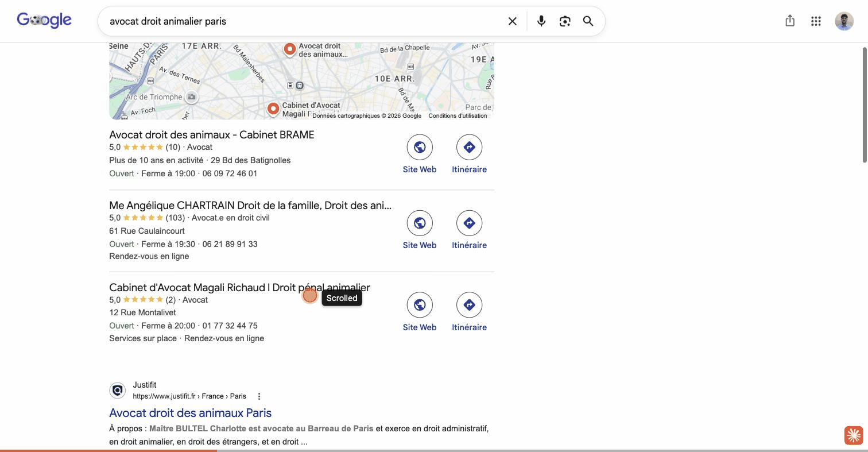Image resolution: width=868 pixels, height=452 pixels.
Task: Open the Google account avatar
Action: [844, 21]
